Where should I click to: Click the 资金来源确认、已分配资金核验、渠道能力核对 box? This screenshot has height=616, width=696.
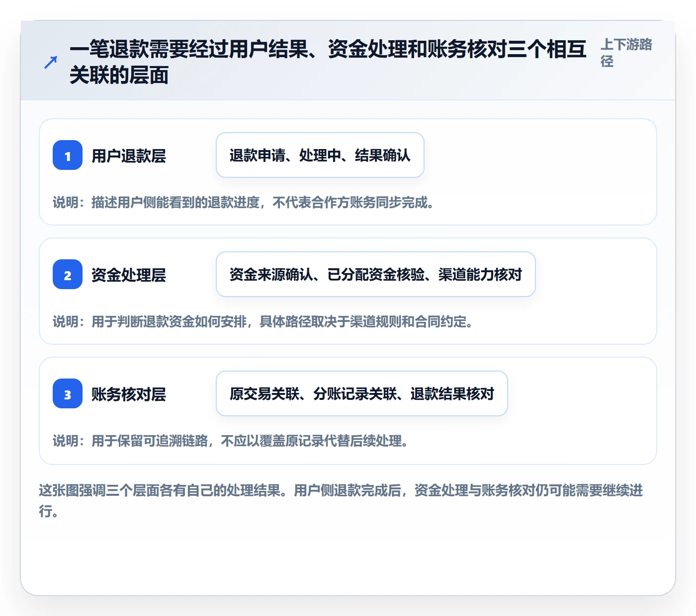click(x=376, y=274)
